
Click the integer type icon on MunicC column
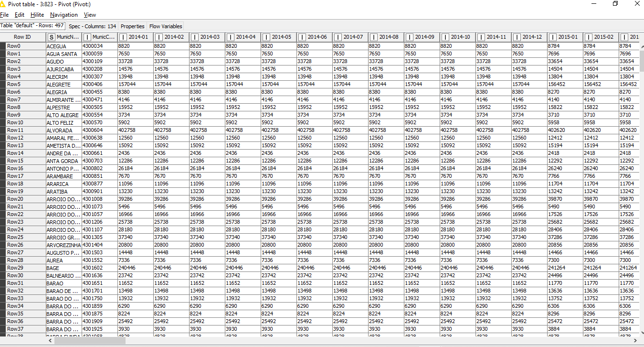click(x=87, y=37)
